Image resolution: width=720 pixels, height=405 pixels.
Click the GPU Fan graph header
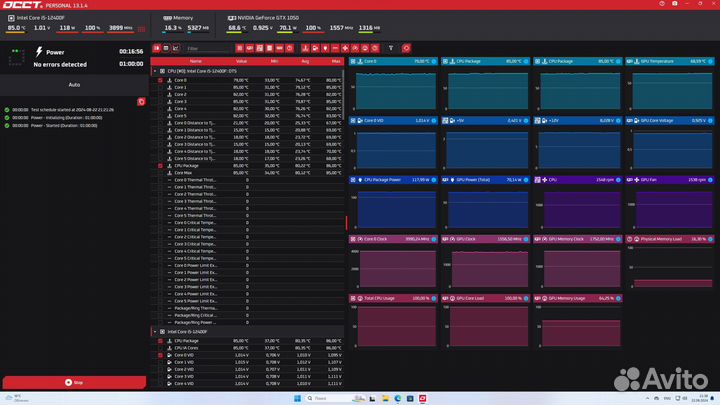pos(669,180)
